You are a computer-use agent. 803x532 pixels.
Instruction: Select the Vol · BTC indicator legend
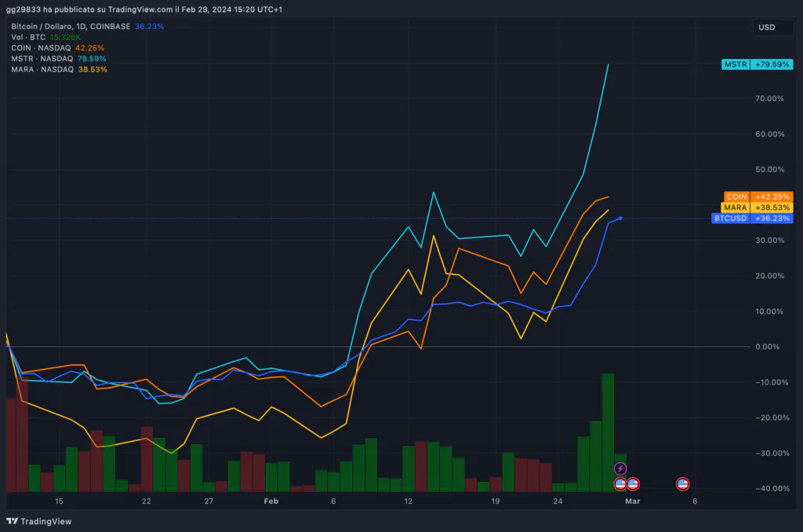tap(28, 37)
